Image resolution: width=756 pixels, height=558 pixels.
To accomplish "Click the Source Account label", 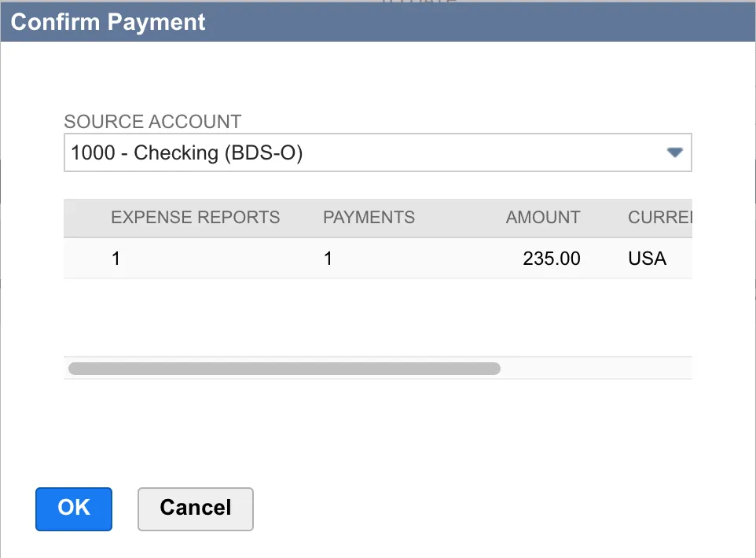I will (x=152, y=122).
